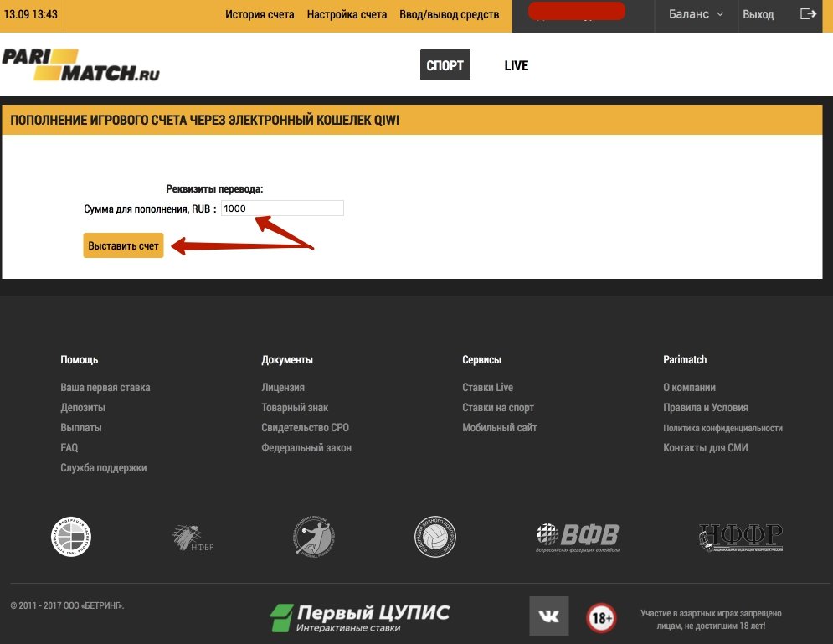Open Настройка счета menu item
Screen dimensions: 833x644
[x=347, y=14]
